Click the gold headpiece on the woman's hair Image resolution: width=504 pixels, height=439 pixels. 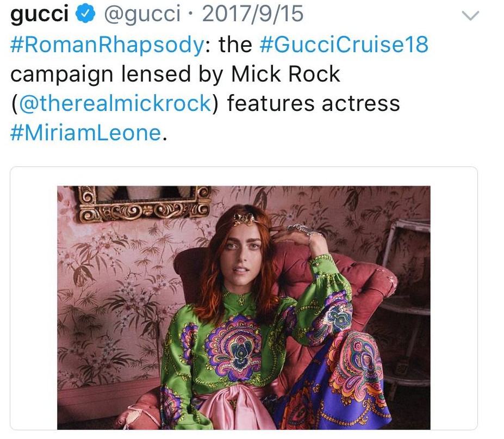[x=244, y=219]
